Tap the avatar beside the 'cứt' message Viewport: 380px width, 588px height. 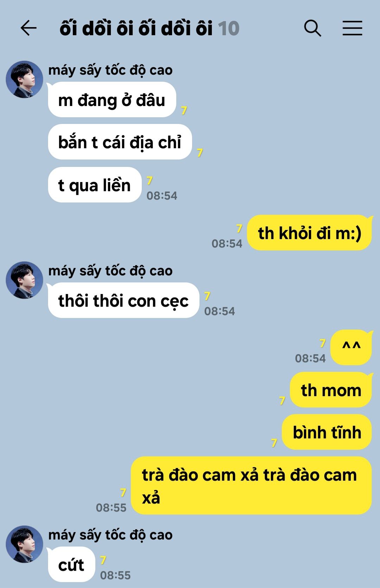tap(24, 544)
